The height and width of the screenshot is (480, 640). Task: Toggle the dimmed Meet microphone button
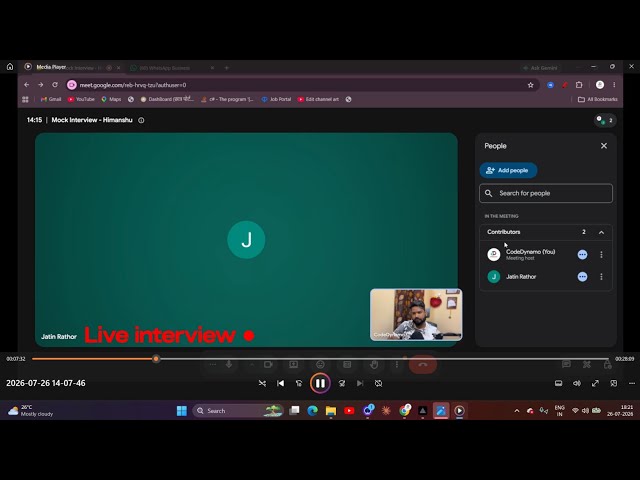point(229,364)
